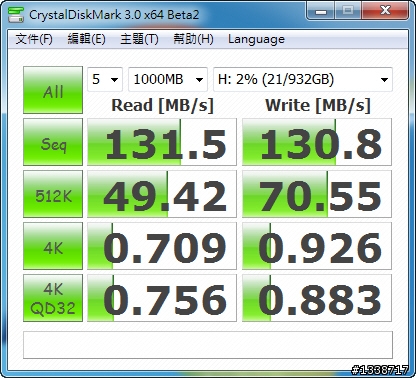The width and height of the screenshot is (416, 378).
Task: Click the Write [MB/s] column header
Action: point(318,105)
